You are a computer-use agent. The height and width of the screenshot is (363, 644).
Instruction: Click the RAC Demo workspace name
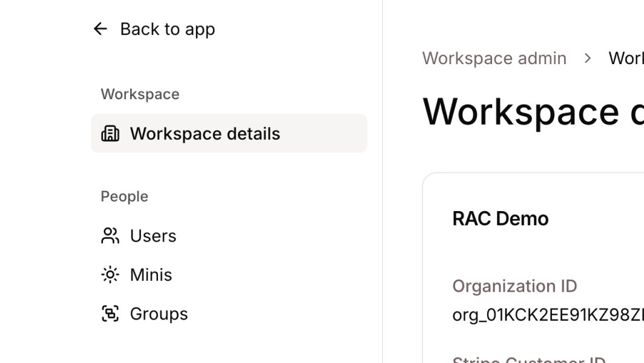500,218
